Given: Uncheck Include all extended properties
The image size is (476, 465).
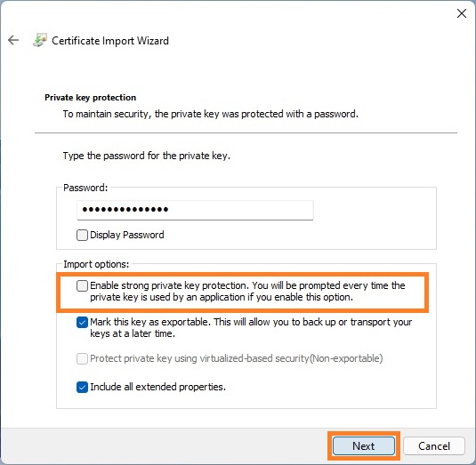Looking at the screenshot, I should (x=82, y=387).
